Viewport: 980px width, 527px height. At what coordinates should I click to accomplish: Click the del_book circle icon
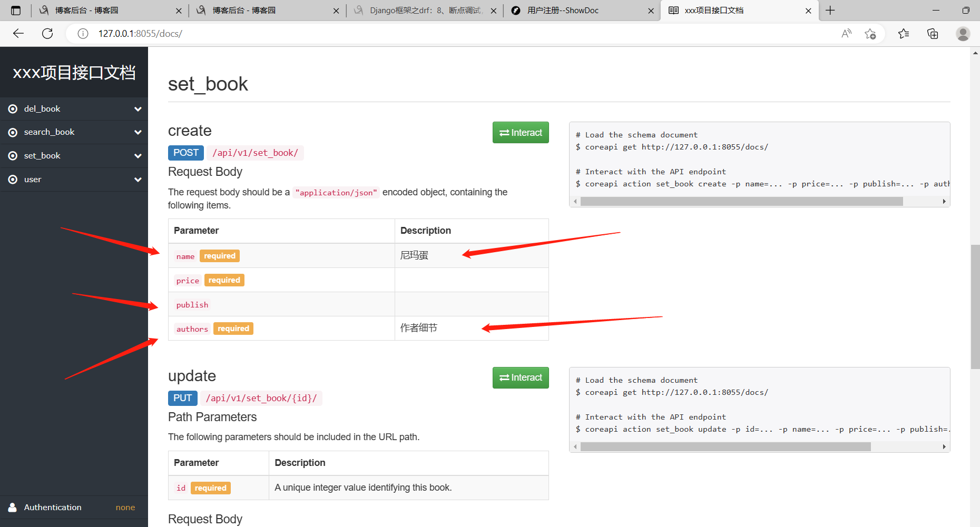coord(13,109)
